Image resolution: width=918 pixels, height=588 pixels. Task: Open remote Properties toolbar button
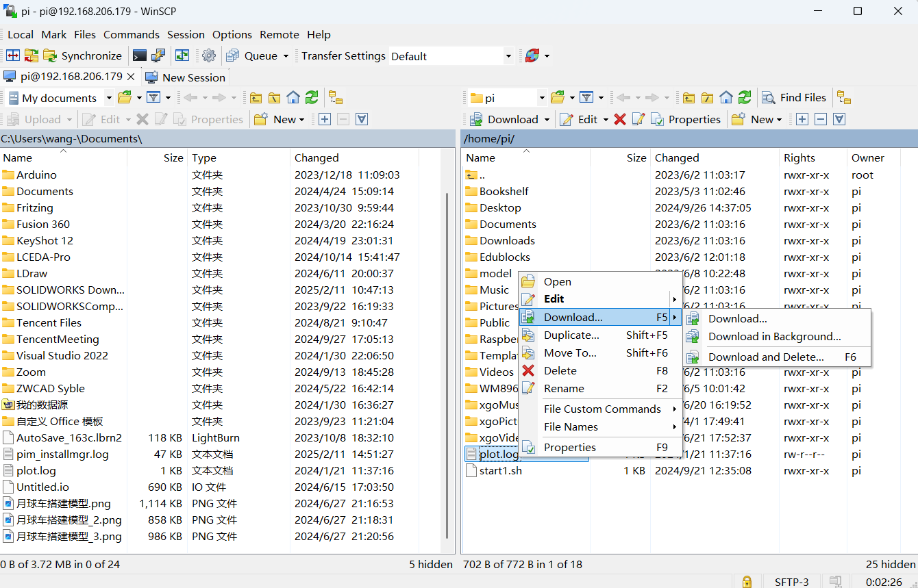coord(686,119)
